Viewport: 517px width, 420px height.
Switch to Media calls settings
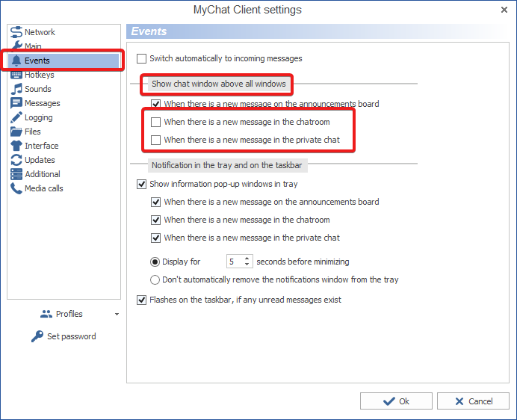pyautogui.click(x=43, y=188)
